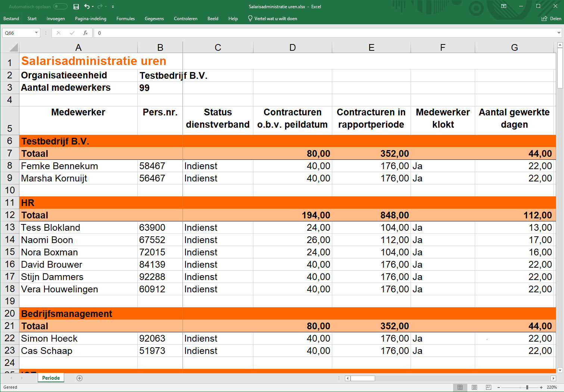Open the Formules tab

tap(125, 19)
